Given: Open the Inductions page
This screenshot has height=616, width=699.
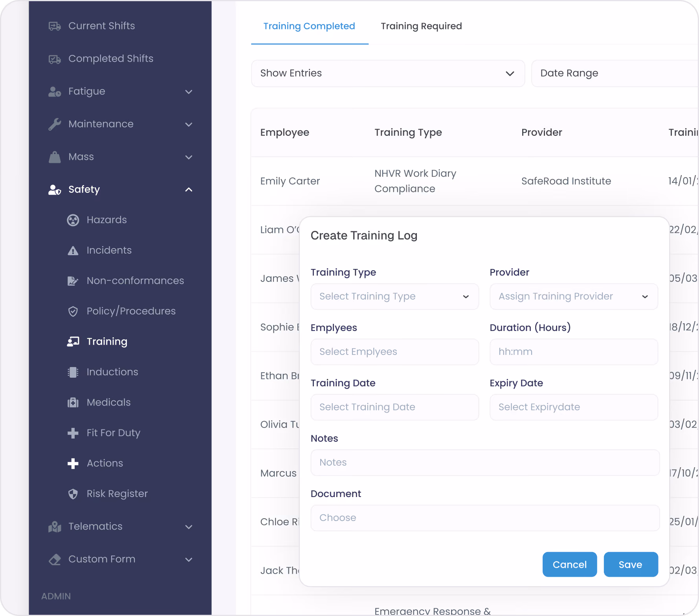Looking at the screenshot, I should click(112, 372).
